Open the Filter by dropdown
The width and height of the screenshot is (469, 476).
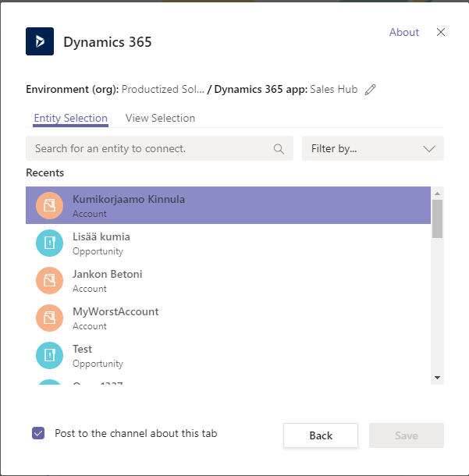click(x=372, y=148)
